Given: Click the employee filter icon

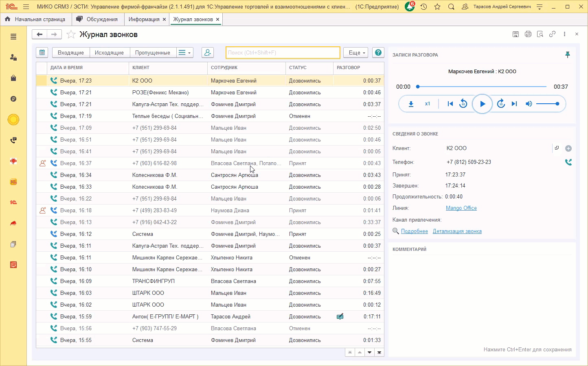Looking at the screenshot, I should 208,52.
